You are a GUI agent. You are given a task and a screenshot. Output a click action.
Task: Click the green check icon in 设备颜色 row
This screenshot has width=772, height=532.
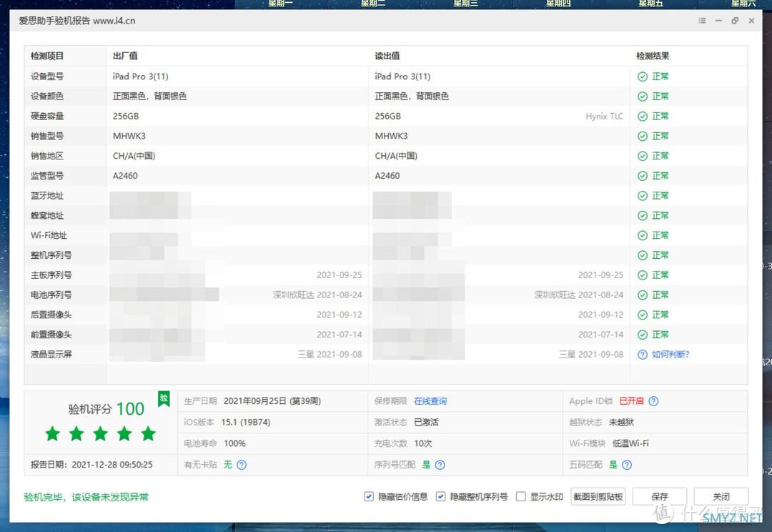pos(643,96)
